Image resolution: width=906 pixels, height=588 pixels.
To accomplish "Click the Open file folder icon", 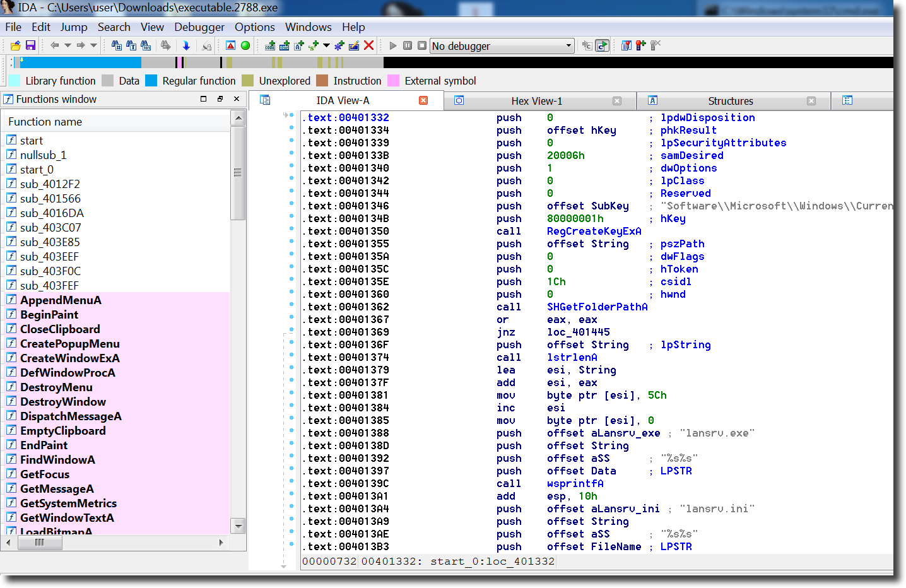I will coord(16,45).
